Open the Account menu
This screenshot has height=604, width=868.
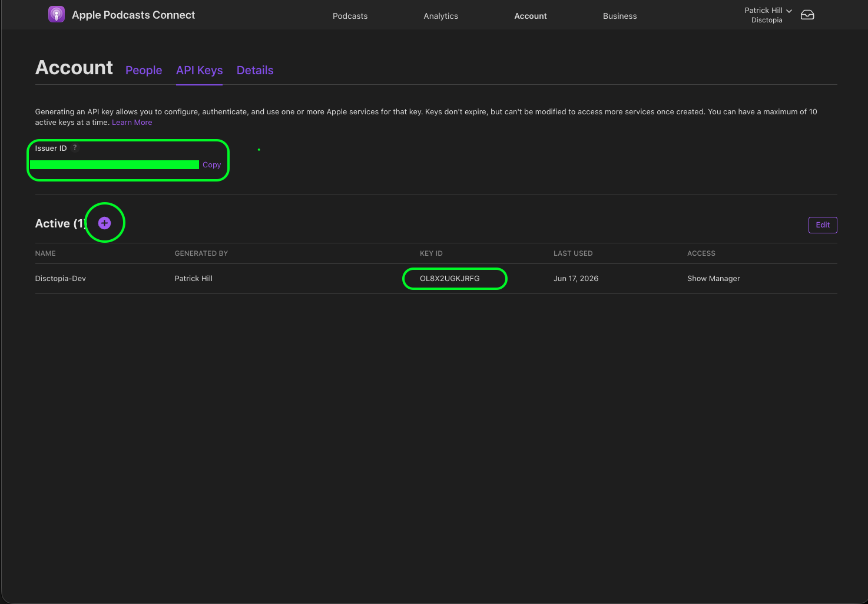pyautogui.click(x=531, y=16)
